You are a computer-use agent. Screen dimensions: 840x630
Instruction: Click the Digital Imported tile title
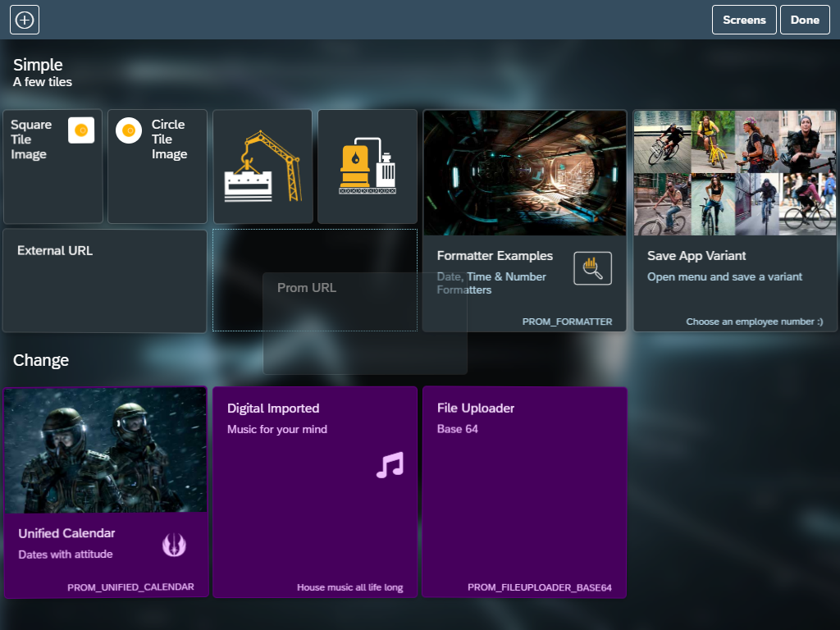(x=273, y=409)
